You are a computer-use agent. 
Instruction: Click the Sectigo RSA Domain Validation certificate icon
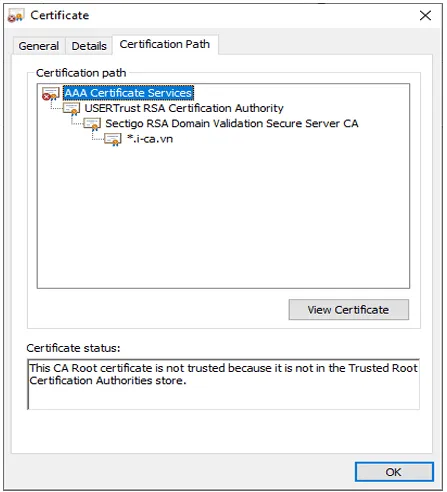pos(92,124)
